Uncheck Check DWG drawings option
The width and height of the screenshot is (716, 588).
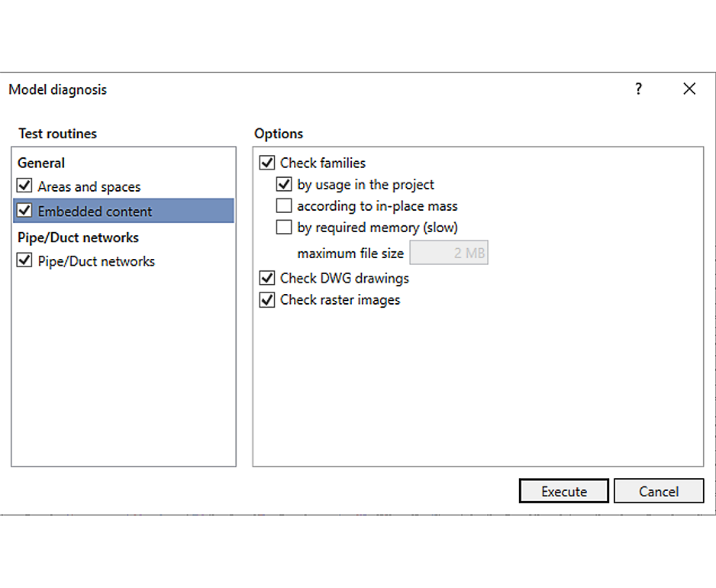267,278
